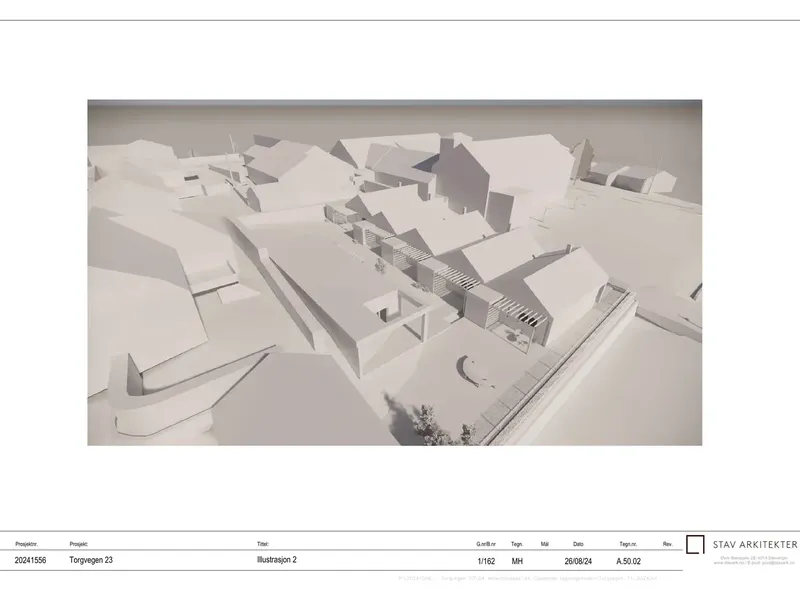Viewport: 800px width, 600px height.
Task: Click the 'Rev.' column label
Action: coord(667,544)
